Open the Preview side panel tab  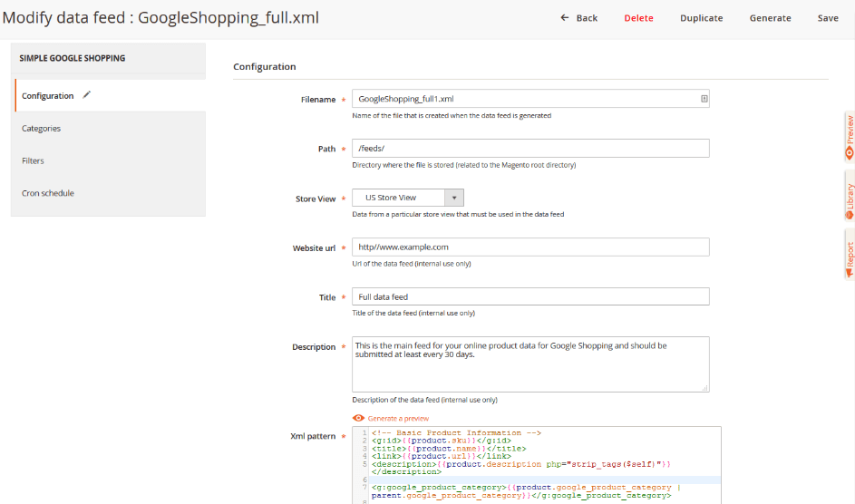(850, 137)
